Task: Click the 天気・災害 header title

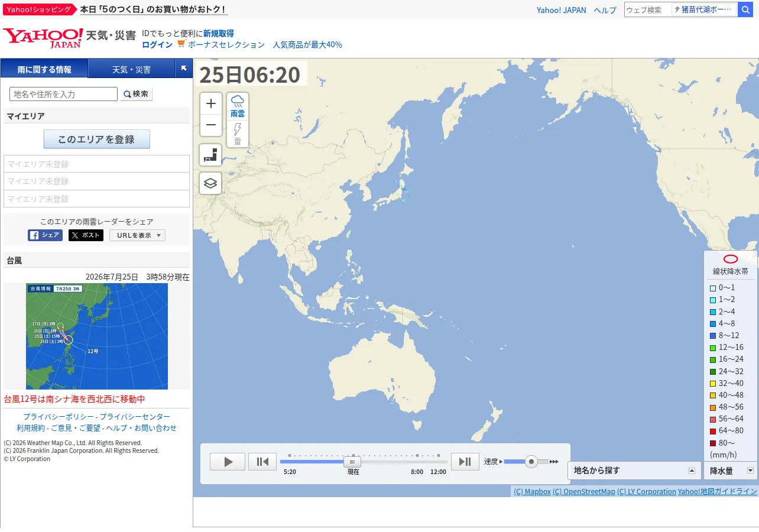Action: point(111,35)
